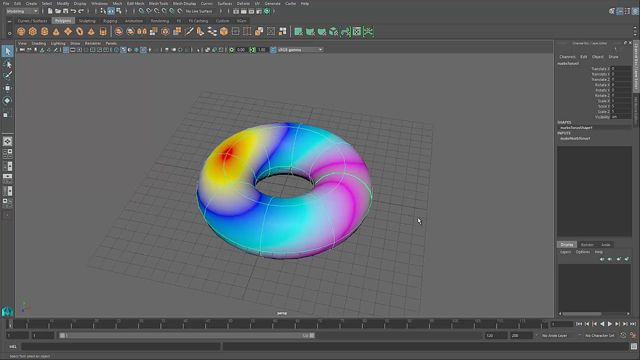
Task: Open the sRGB gamma view transform dropdown
Action: (300, 50)
